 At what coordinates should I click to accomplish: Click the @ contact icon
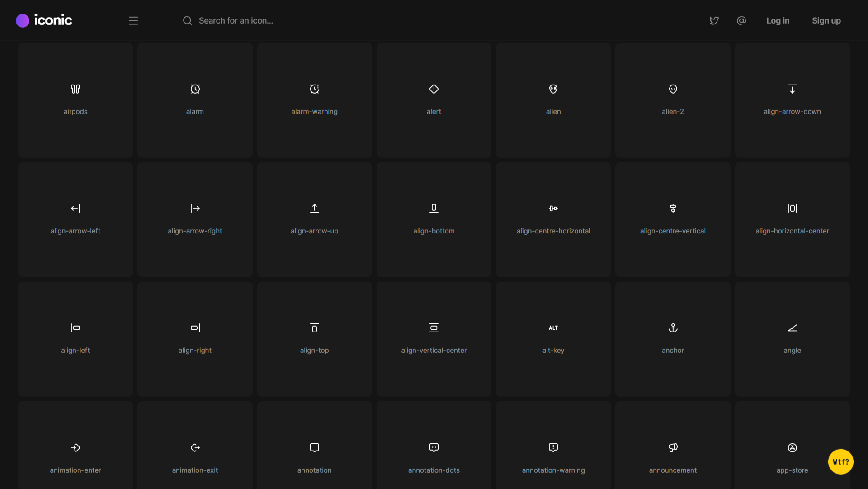pyautogui.click(x=741, y=21)
